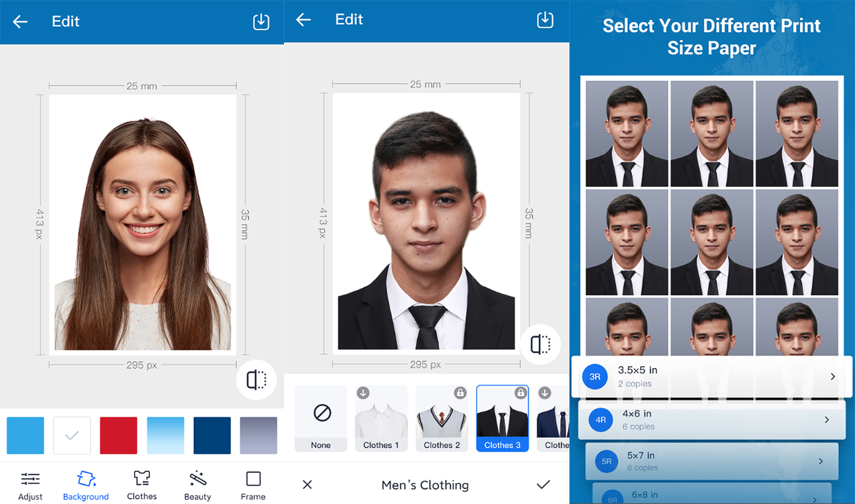Screen dimensions: 855x504
Task: Tap the compare icon below the woman's photo
Action: coord(256,380)
